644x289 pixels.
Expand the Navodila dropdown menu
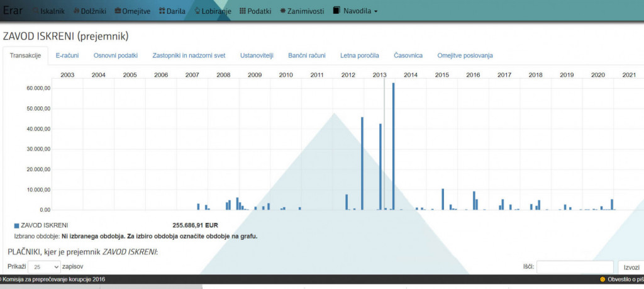[x=355, y=11]
